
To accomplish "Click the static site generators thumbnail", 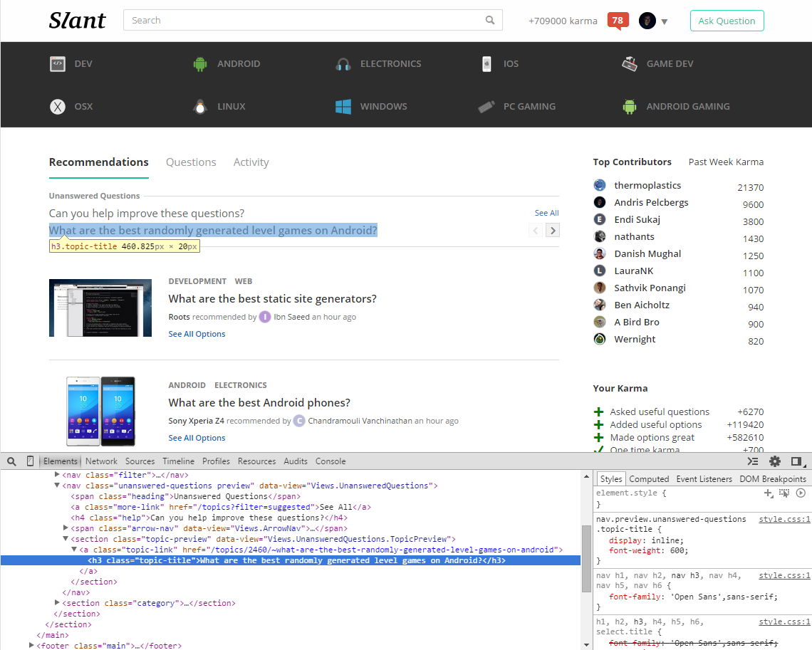I will point(100,308).
